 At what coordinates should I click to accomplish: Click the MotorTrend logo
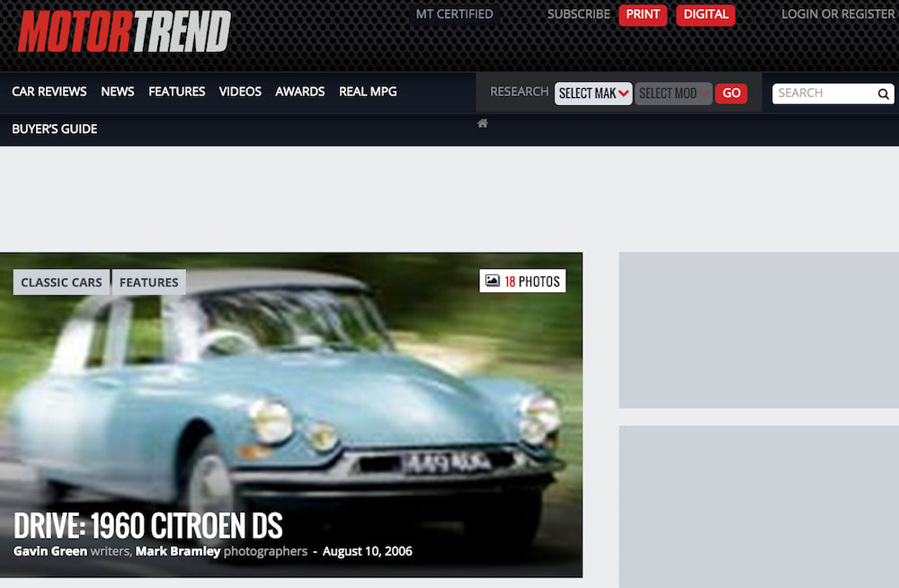pyautogui.click(x=124, y=31)
